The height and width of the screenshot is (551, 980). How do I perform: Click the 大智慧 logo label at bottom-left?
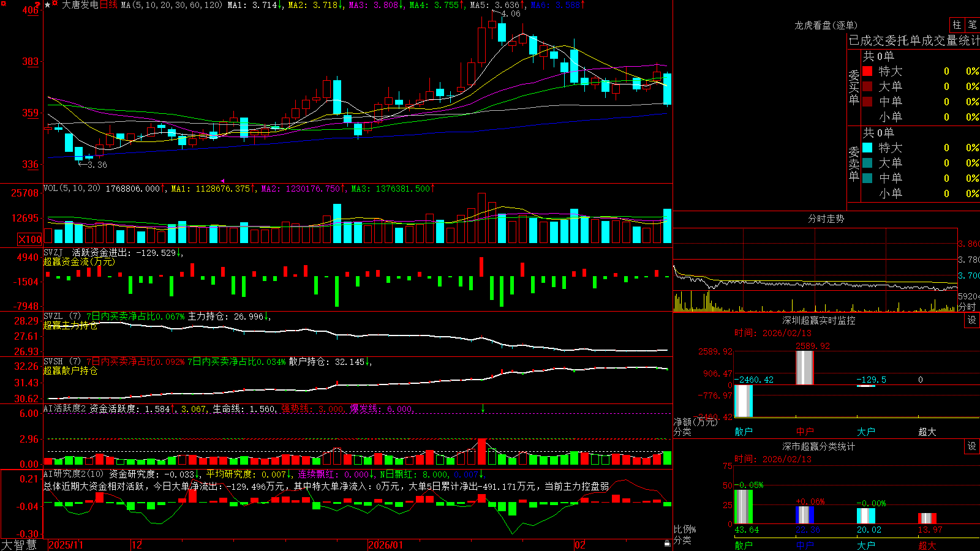19,545
